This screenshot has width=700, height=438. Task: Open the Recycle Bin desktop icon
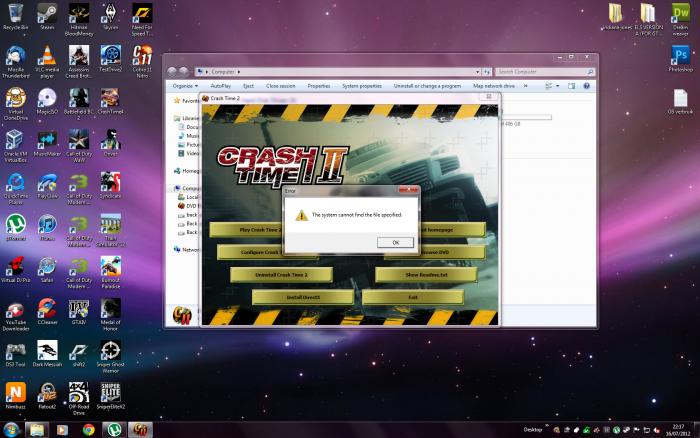(16, 17)
